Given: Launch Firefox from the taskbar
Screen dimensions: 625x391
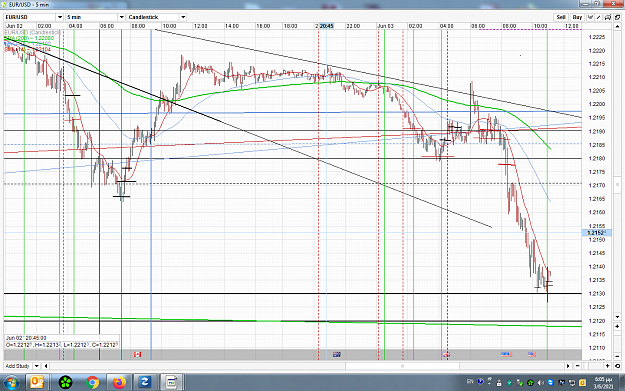Looking at the screenshot, I should click(x=118, y=383).
